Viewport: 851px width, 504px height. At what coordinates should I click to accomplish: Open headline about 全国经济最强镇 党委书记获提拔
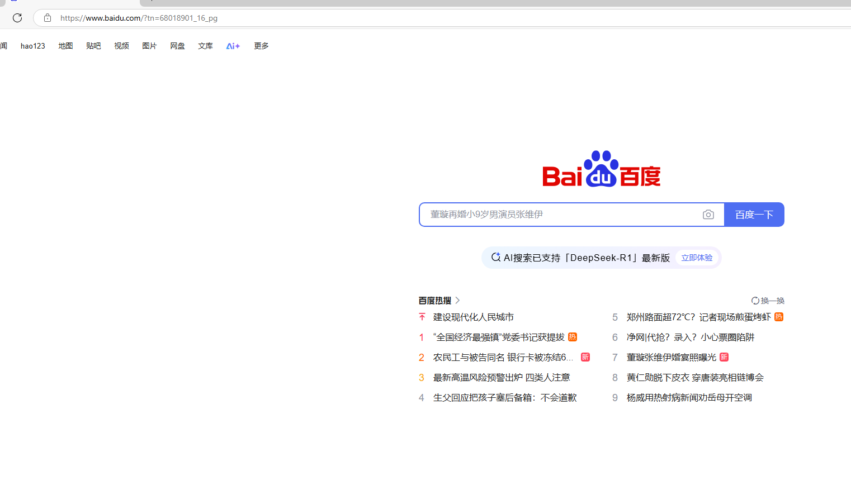coord(499,337)
